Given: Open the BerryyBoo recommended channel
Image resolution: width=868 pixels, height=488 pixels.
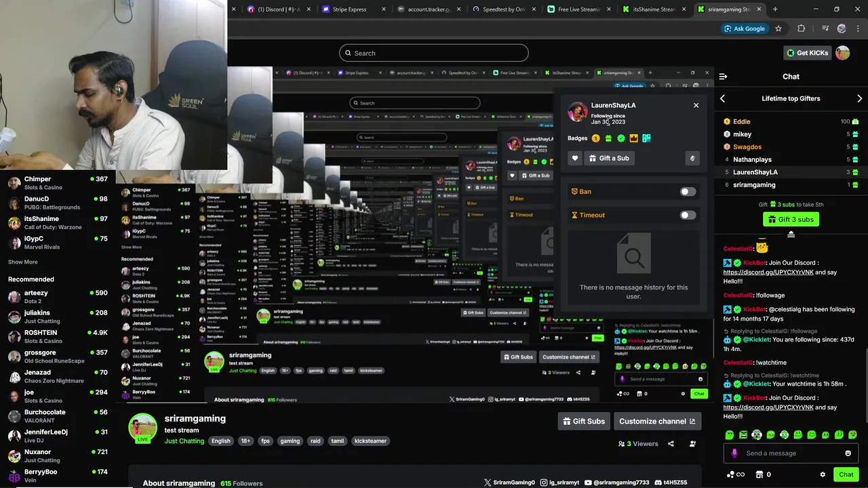Looking at the screenshot, I should 58,475.
